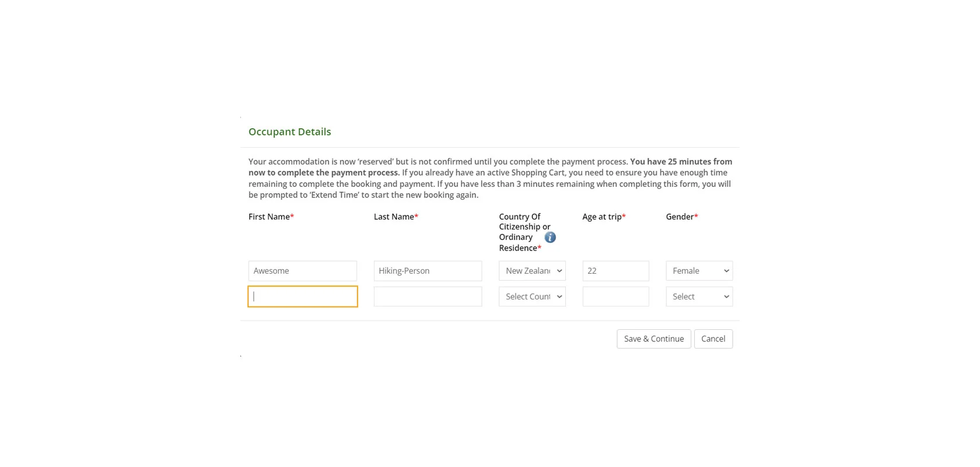Open the empty Select gender dropdown

pyautogui.click(x=699, y=297)
